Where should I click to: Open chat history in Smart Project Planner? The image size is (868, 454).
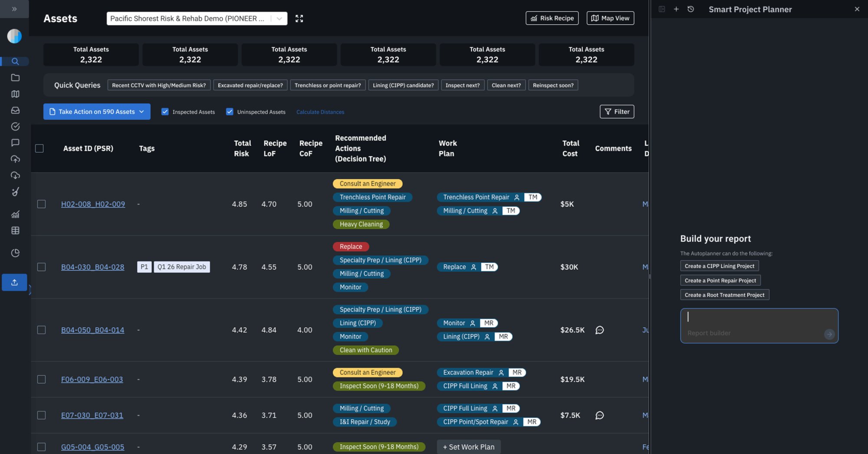click(x=691, y=9)
